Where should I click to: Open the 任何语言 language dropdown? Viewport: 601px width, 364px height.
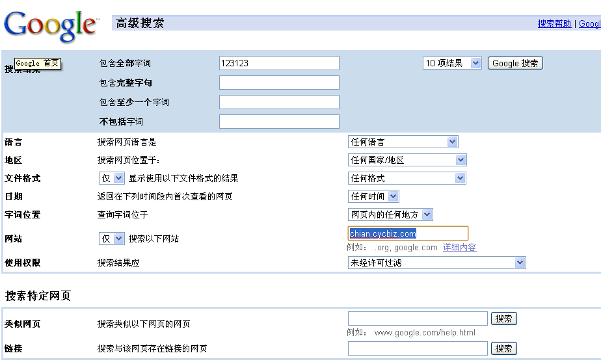(x=403, y=142)
